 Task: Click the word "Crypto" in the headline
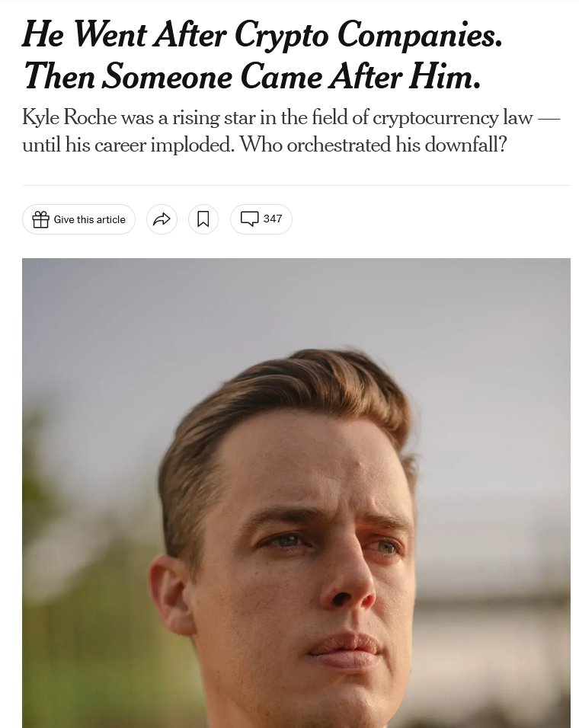281,36
